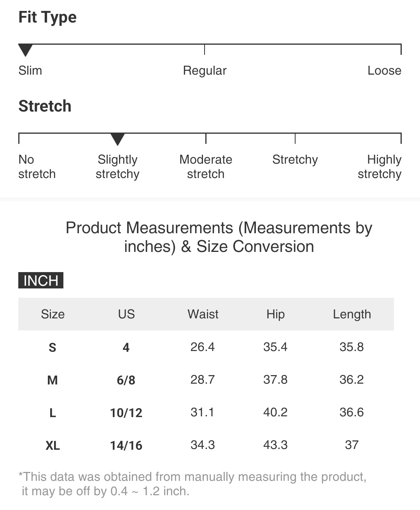Image resolution: width=420 pixels, height=510 pixels.
Task: Click the Waist column header
Action: (x=203, y=314)
